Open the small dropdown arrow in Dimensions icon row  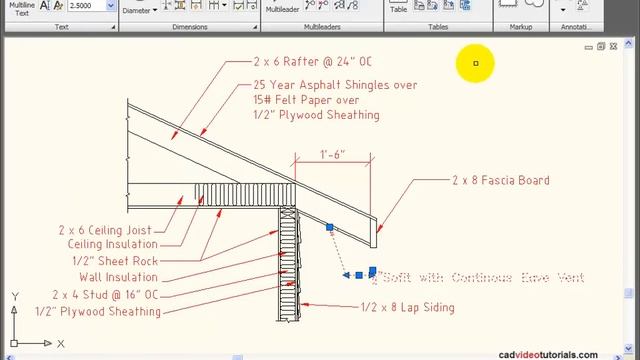pyautogui.click(x=224, y=5)
